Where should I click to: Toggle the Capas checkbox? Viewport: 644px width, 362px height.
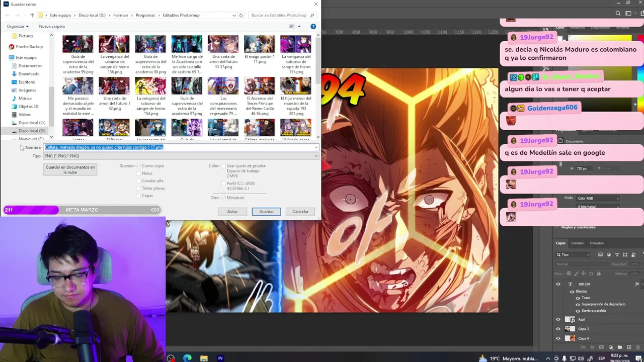click(139, 196)
